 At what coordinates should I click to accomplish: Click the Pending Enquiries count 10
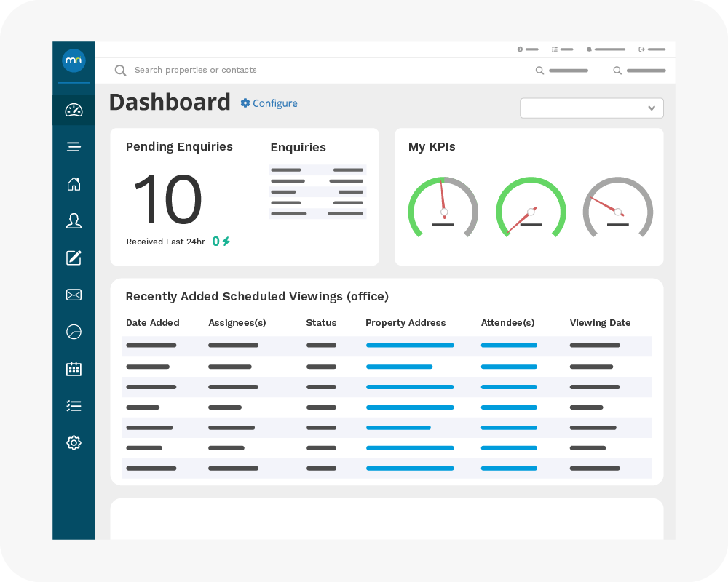pyautogui.click(x=167, y=200)
